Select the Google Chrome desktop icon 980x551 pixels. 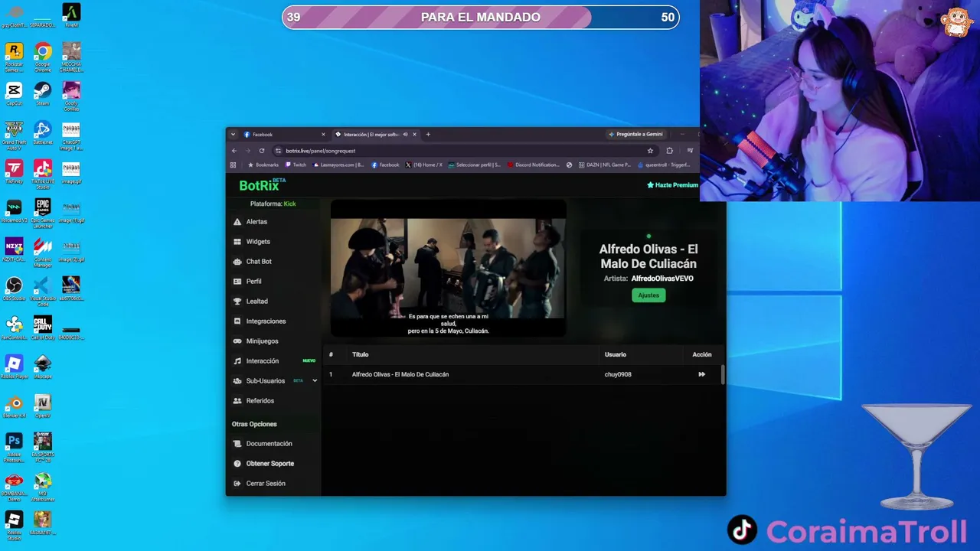(x=43, y=57)
